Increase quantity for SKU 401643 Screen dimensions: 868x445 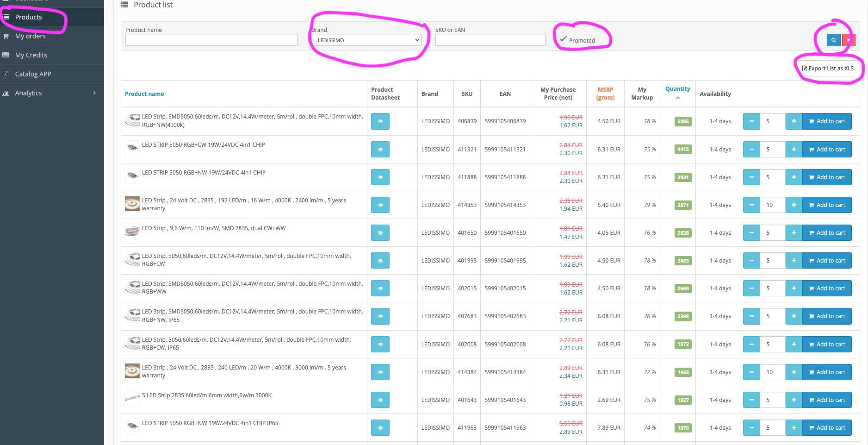(794, 400)
